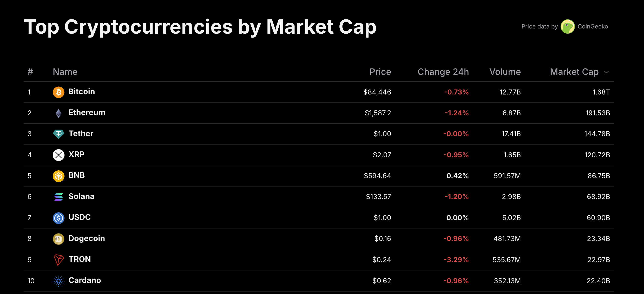The width and height of the screenshot is (644, 294).
Task: Select the Ethereum $1,587.2 price cell
Action: [x=378, y=113]
